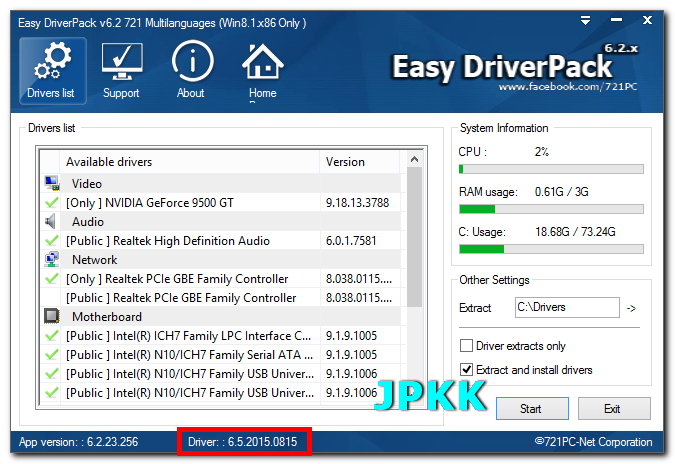Toggle Extract and install drivers checkbox
Viewport: 675px width, 464px height.
(x=466, y=370)
